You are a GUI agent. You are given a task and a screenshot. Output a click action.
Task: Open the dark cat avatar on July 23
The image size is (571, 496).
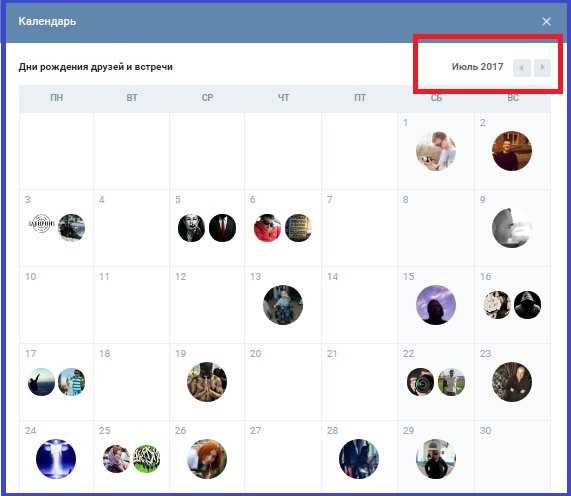click(512, 382)
